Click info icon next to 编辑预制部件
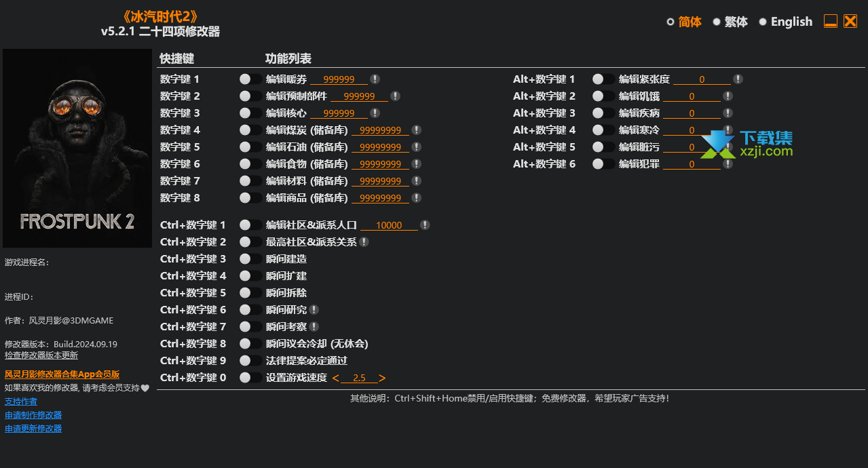The width and height of the screenshot is (868, 468). pos(395,96)
